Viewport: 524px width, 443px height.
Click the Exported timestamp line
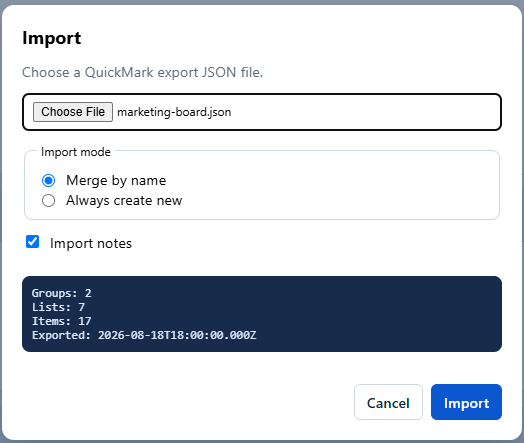[x=144, y=335]
